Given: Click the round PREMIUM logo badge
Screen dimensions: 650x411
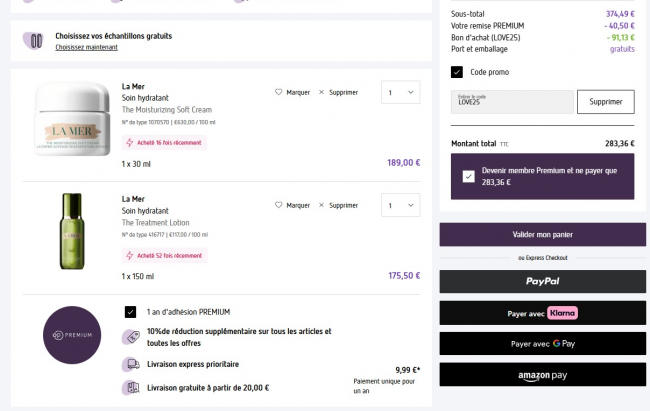Looking at the screenshot, I should coord(72,334).
